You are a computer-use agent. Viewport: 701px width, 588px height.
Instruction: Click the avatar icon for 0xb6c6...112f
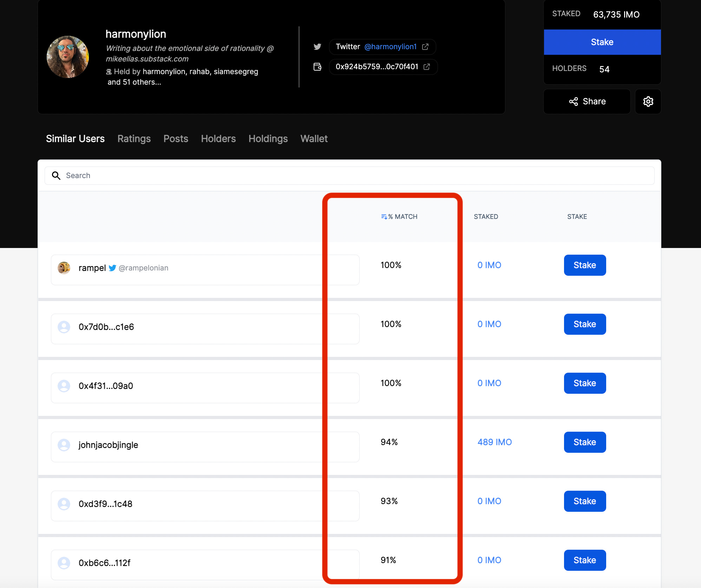coord(64,563)
